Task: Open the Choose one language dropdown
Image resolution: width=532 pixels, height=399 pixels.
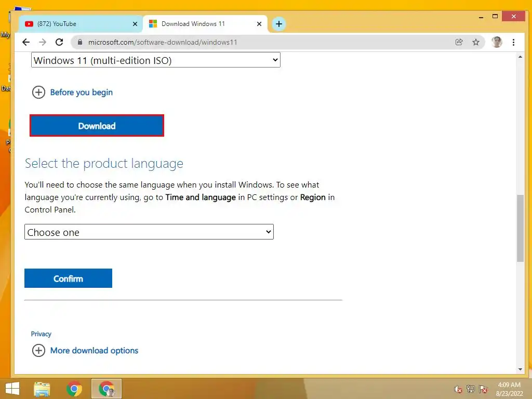Action: point(149,232)
